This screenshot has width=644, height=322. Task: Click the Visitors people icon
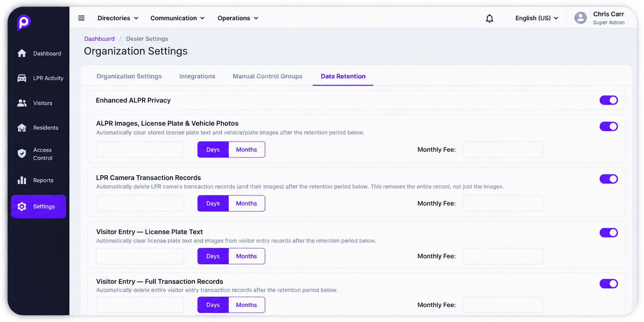coord(22,103)
